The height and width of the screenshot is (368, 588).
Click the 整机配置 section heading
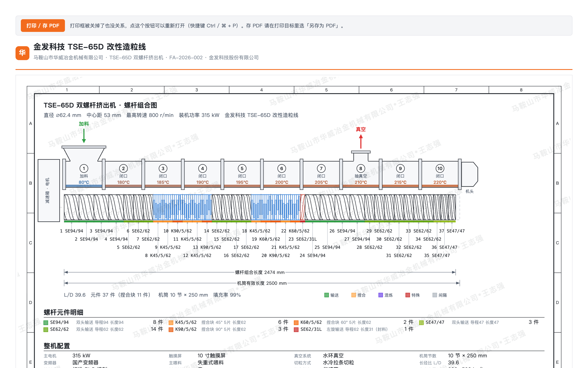pos(57,346)
